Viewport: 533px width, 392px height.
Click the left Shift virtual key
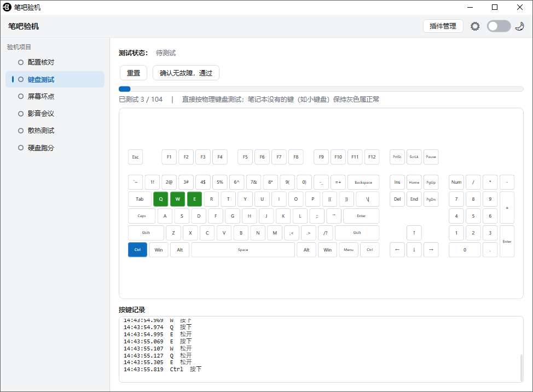tap(146, 233)
